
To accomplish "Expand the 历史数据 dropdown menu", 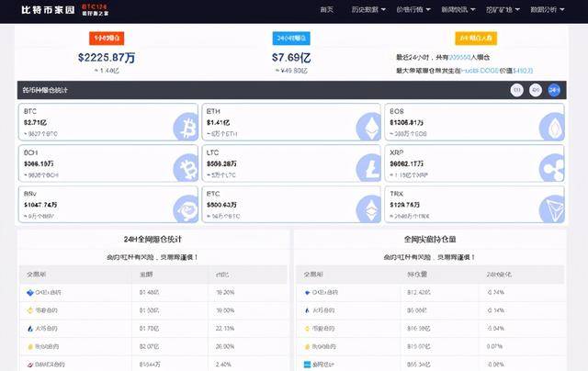I will [x=368, y=9].
